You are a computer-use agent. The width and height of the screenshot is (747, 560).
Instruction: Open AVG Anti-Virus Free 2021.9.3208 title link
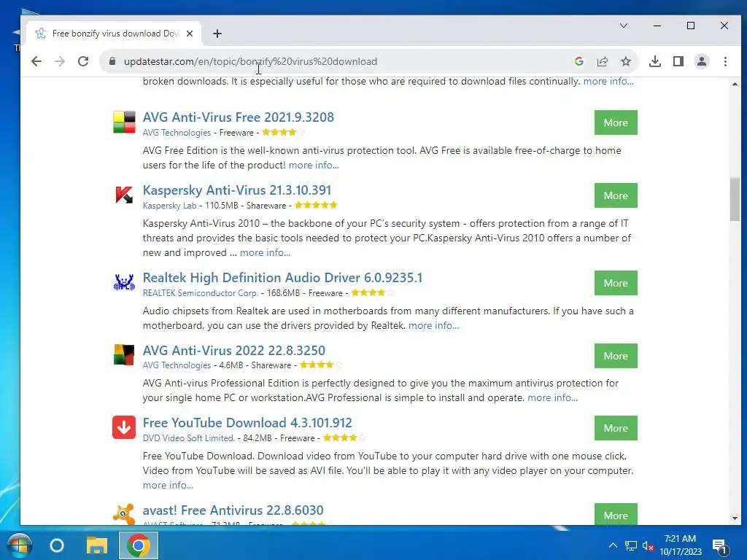pyautogui.click(x=239, y=117)
